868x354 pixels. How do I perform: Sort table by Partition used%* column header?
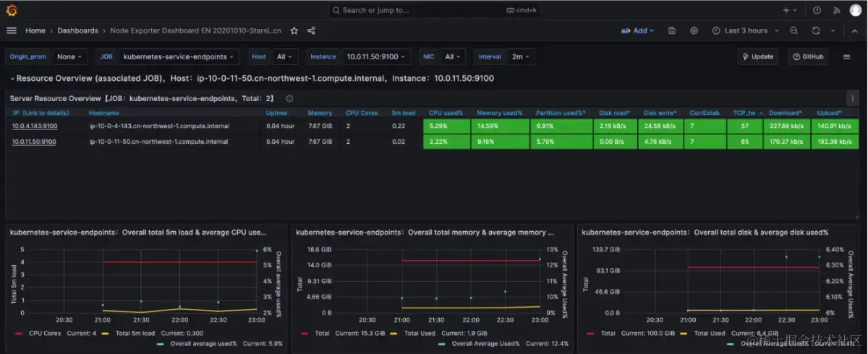pos(561,113)
